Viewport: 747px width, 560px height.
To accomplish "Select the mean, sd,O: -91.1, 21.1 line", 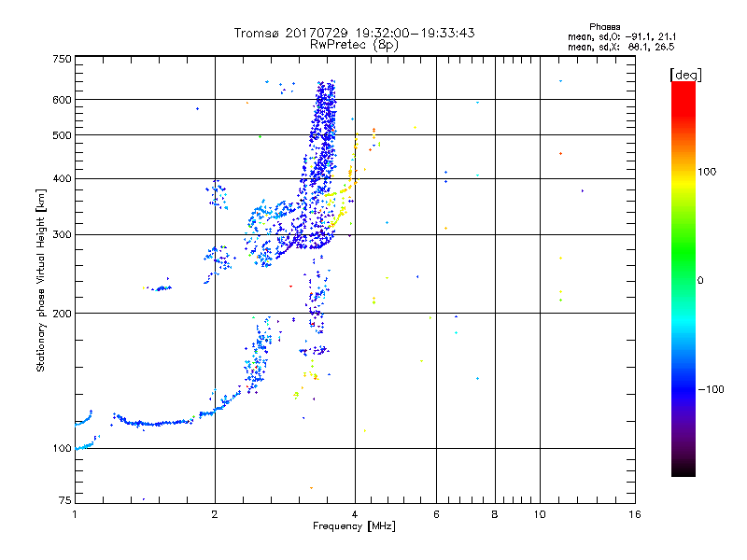I will pyautogui.click(x=622, y=36).
